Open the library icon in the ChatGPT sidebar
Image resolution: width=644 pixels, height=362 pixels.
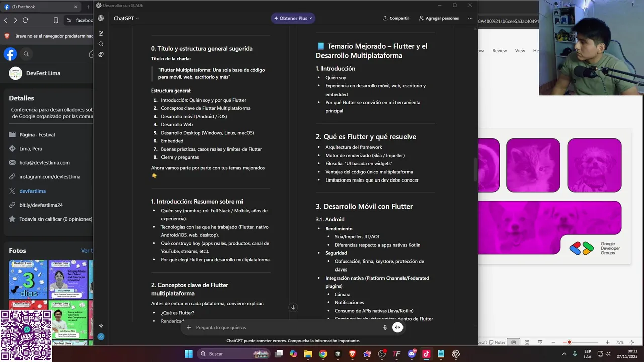coord(101,54)
